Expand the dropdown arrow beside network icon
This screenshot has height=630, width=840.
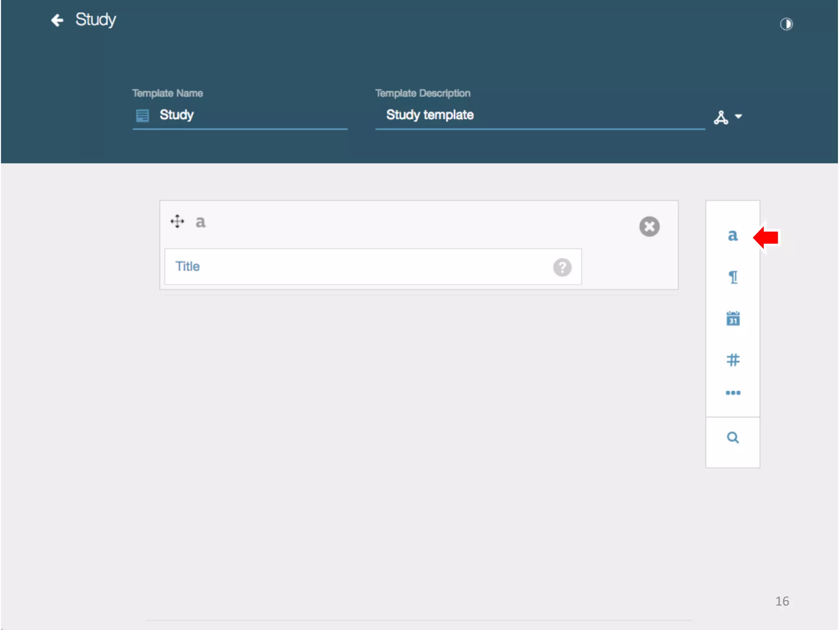pyautogui.click(x=739, y=117)
